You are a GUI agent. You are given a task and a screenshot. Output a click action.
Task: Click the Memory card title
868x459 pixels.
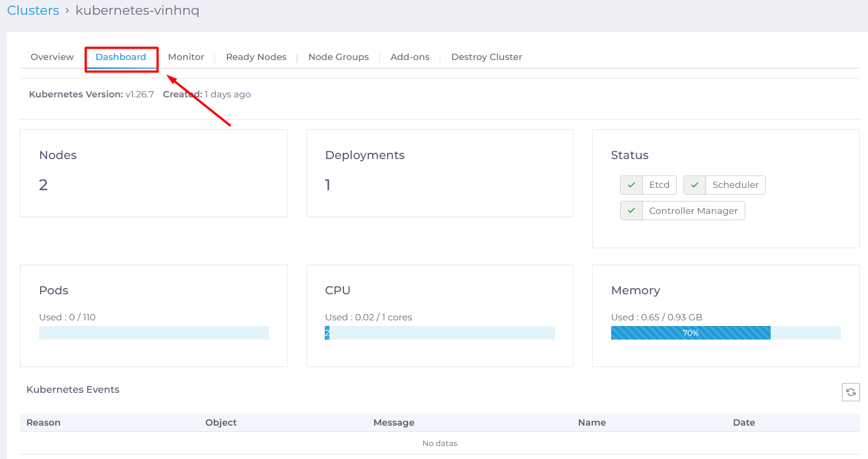point(635,290)
